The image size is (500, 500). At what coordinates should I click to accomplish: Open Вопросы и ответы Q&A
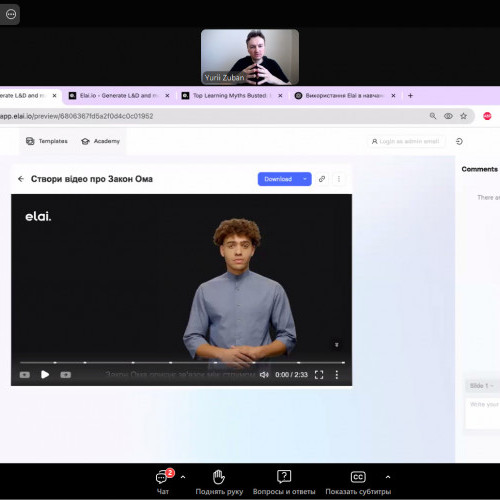(x=284, y=482)
